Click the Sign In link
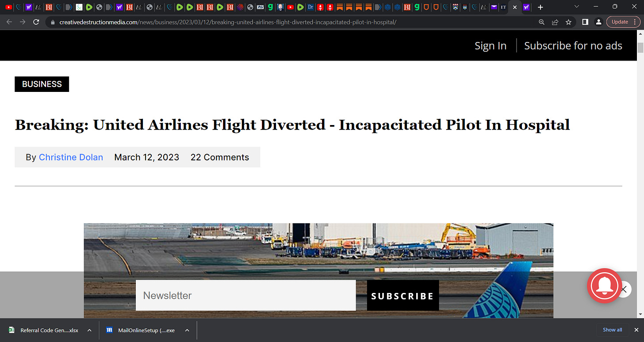 491,46
